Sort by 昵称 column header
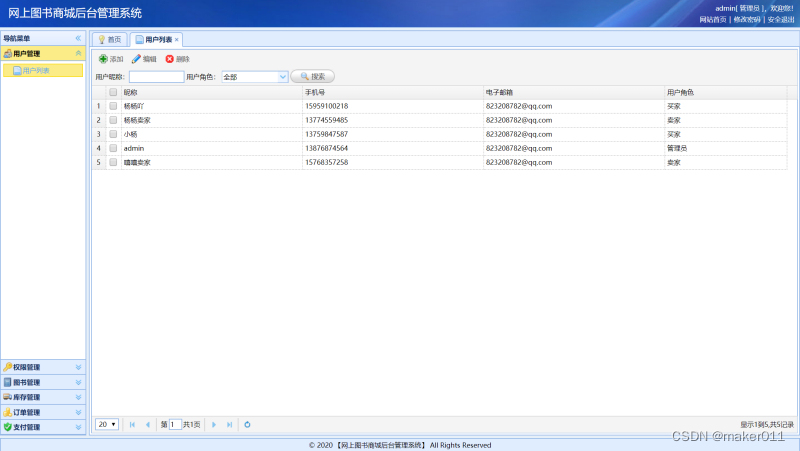This screenshot has height=451, width=800. click(211, 92)
